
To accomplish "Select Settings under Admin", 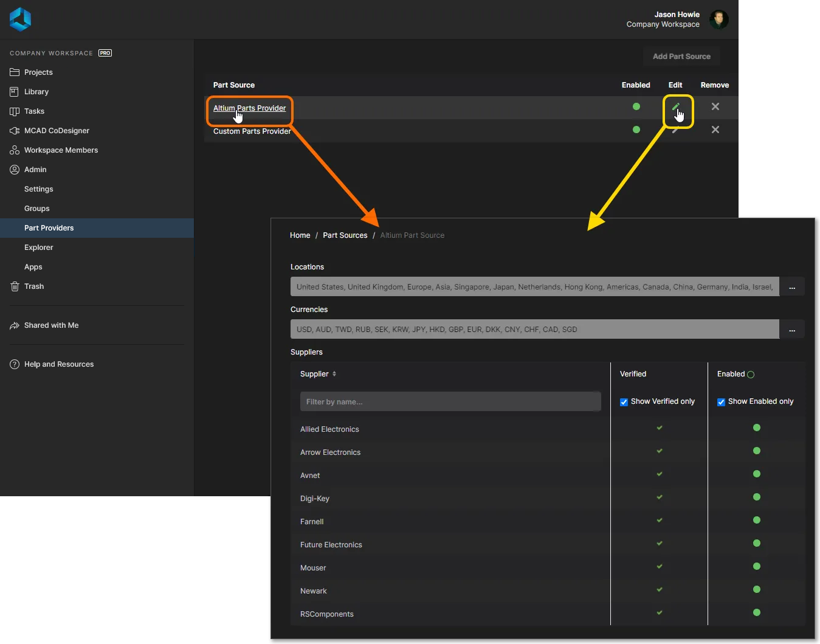I will (x=39, y=189).
